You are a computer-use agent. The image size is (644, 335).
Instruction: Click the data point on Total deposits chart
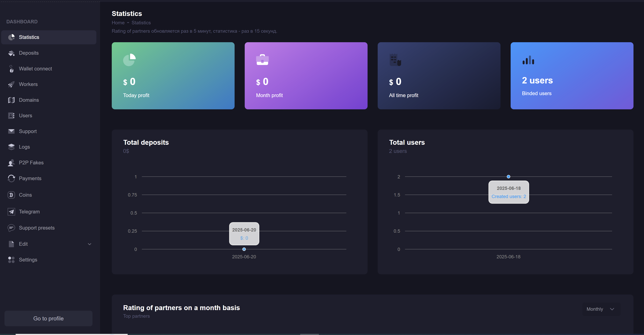[x=244, y=249]
